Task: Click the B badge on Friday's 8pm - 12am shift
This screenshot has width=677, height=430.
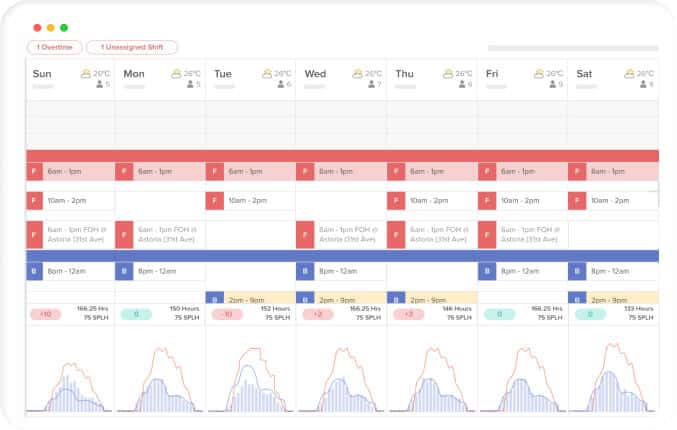Action: coord(487,272)
